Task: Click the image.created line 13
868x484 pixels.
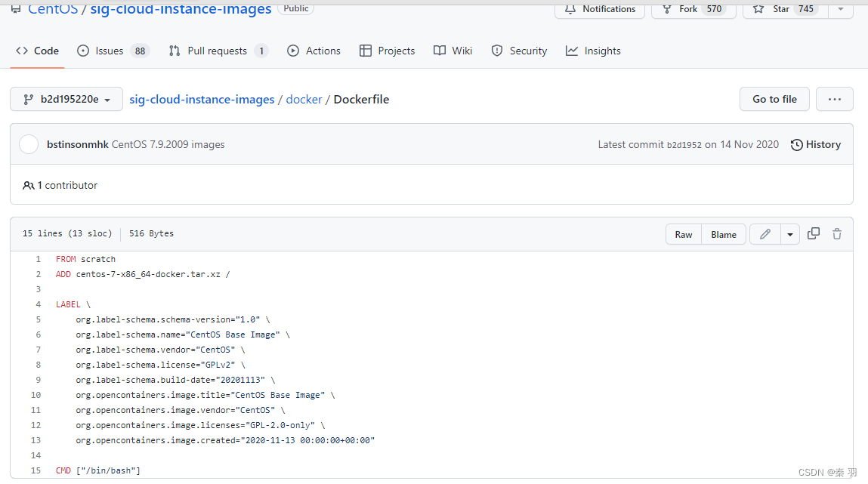Action: tap(225, 440)
